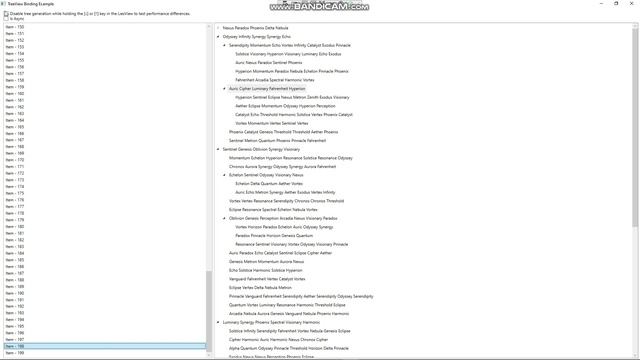Restore down the application window
This screenshot has width=640, height=360.
(616, 4)
